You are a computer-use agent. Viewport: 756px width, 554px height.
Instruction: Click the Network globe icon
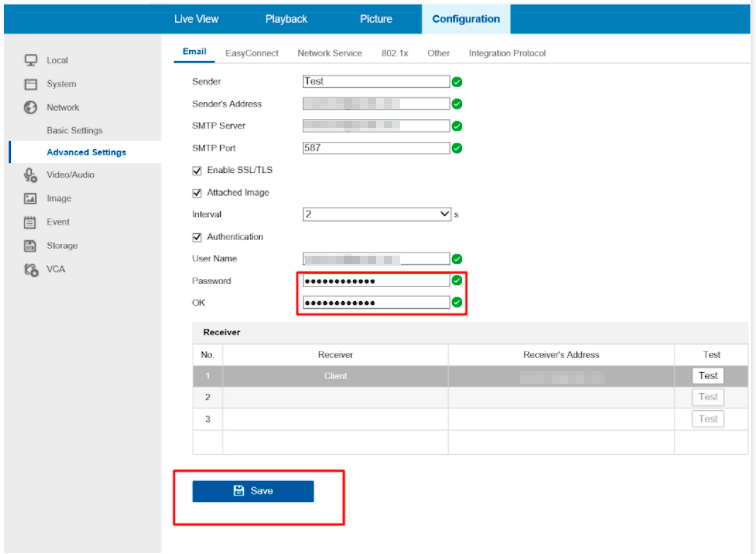30,107
